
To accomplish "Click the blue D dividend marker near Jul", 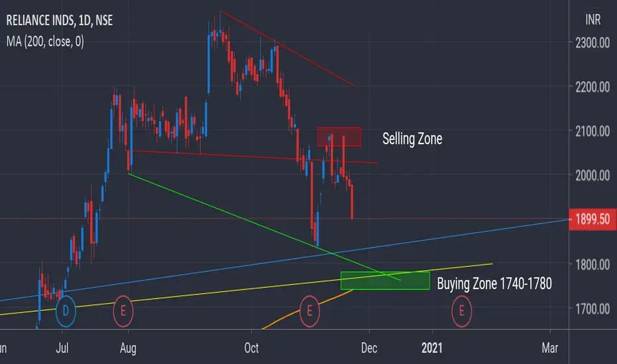I will point(66,311).
